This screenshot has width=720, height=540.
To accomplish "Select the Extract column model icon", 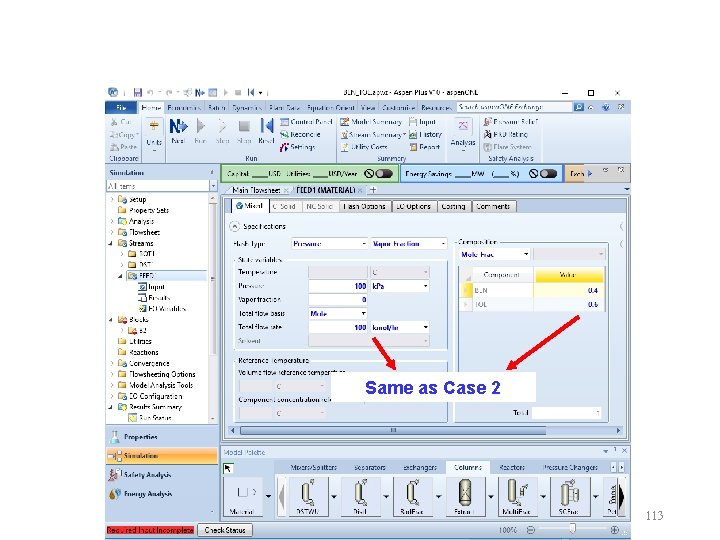I will pyautogui.click(x=464, y=497).
